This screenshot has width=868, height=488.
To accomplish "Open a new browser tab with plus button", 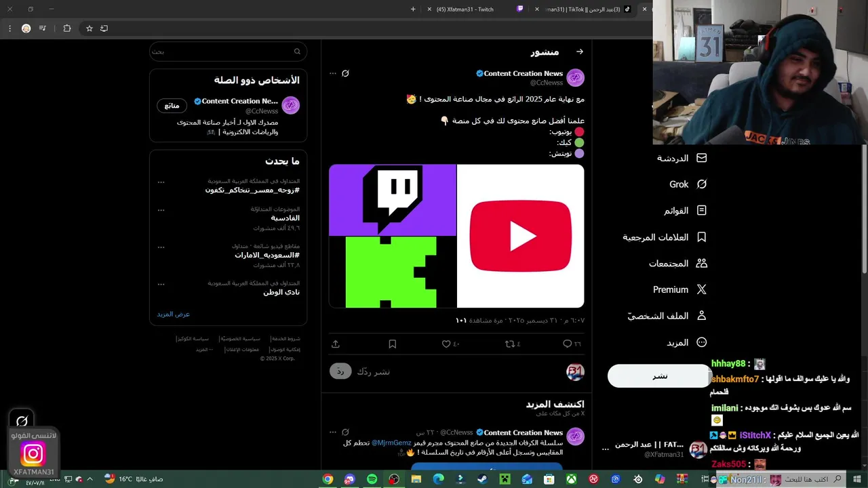I will [413, 9].
